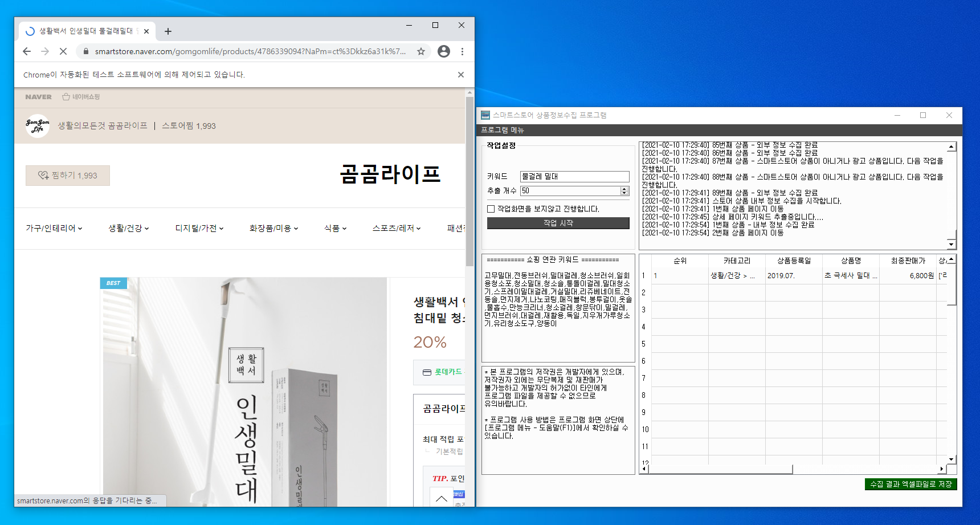Click the 찜하기 1,993 button

68,176
